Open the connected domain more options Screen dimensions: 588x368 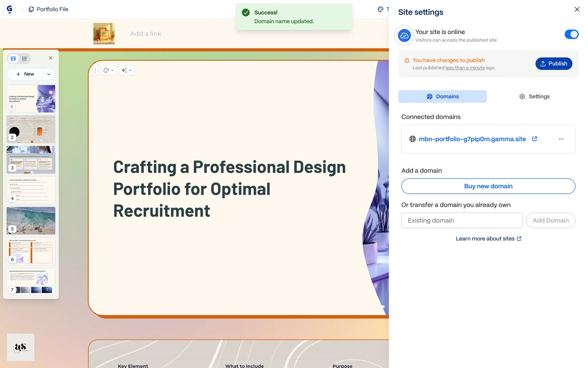561,139
